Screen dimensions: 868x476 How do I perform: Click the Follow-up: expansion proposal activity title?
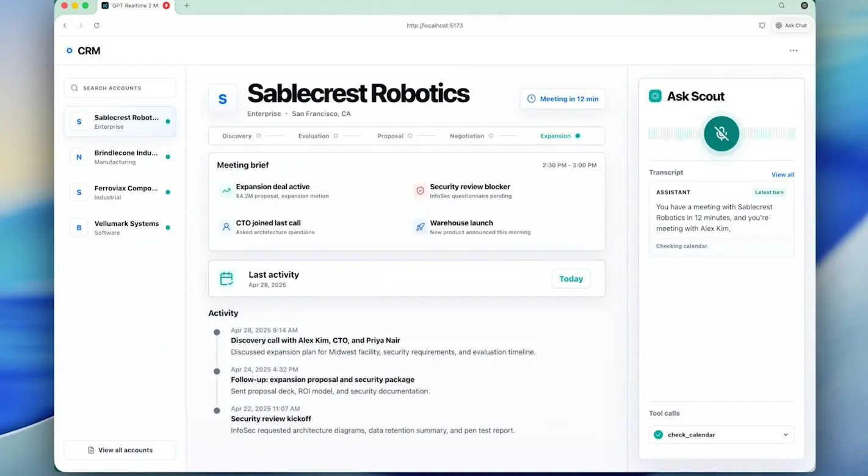coord(322,380)
